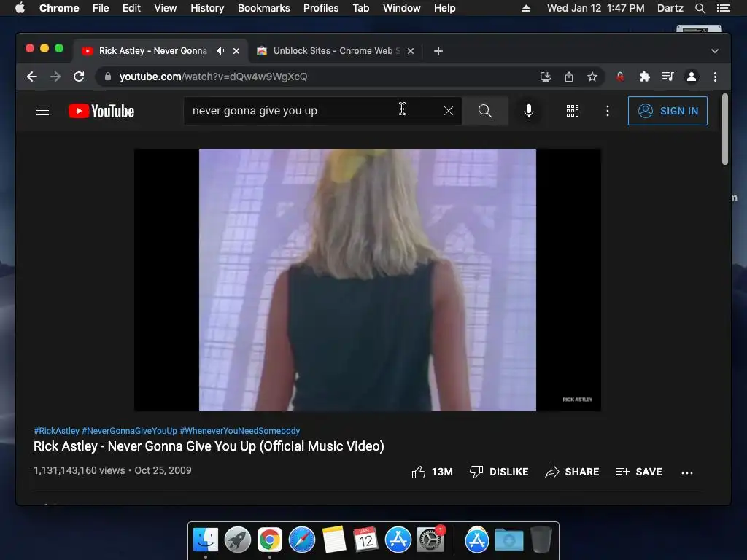Viewport: 747px width, 560px height.
Task: Click the SIGN IN button
Action: (x=667, y=111)
